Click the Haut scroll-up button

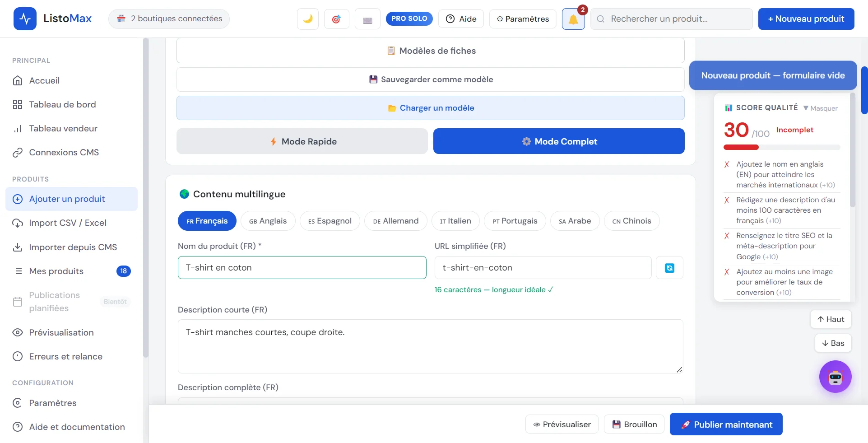pos(831,319)
